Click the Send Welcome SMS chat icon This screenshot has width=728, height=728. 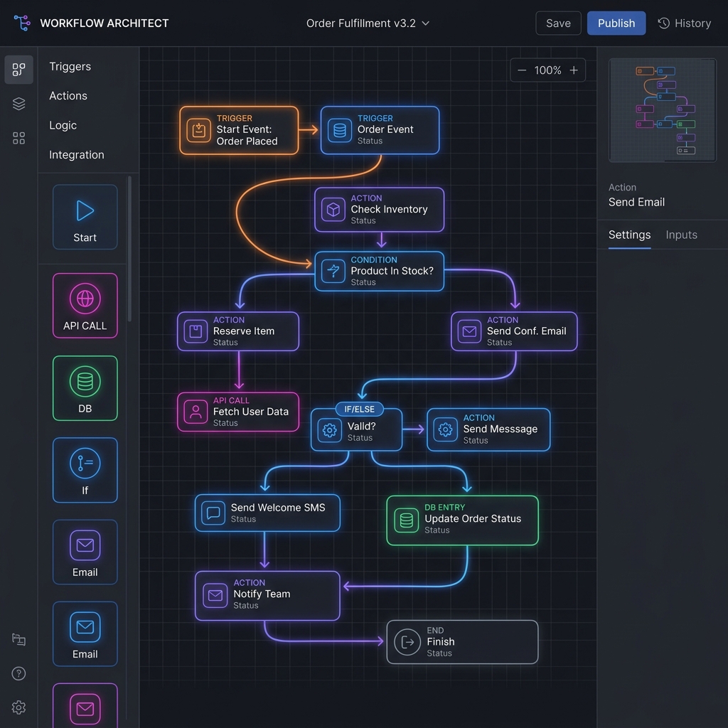213,513
